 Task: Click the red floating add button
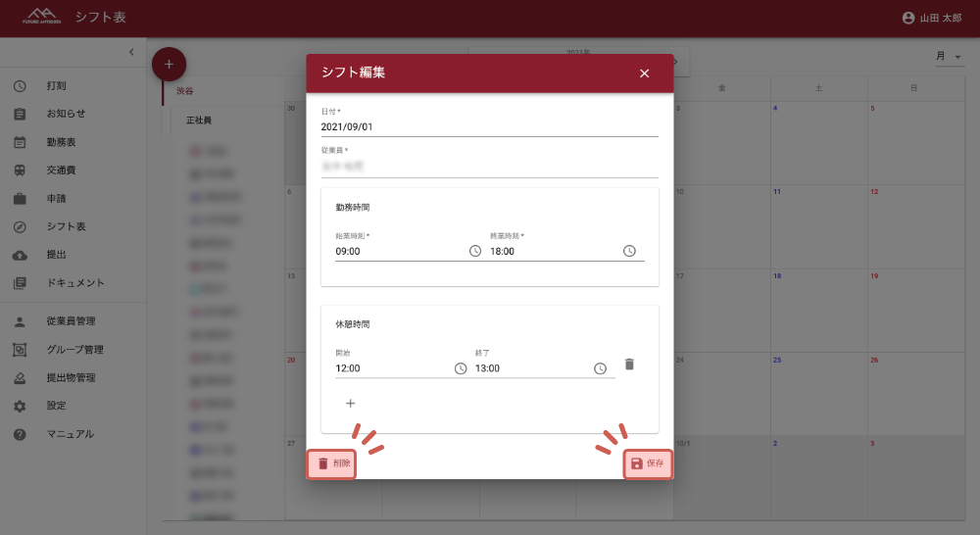click(x=169, y=64)
